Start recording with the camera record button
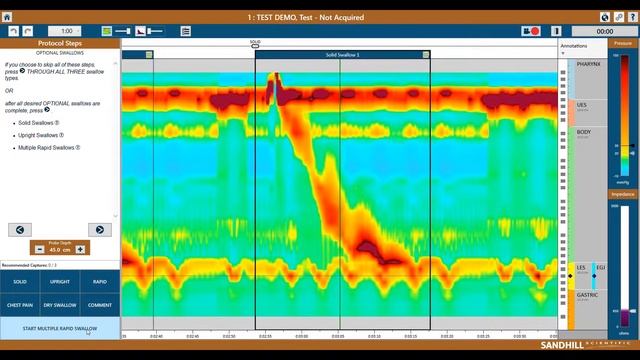This screenshot has width=640, height=360. (531, 31)
